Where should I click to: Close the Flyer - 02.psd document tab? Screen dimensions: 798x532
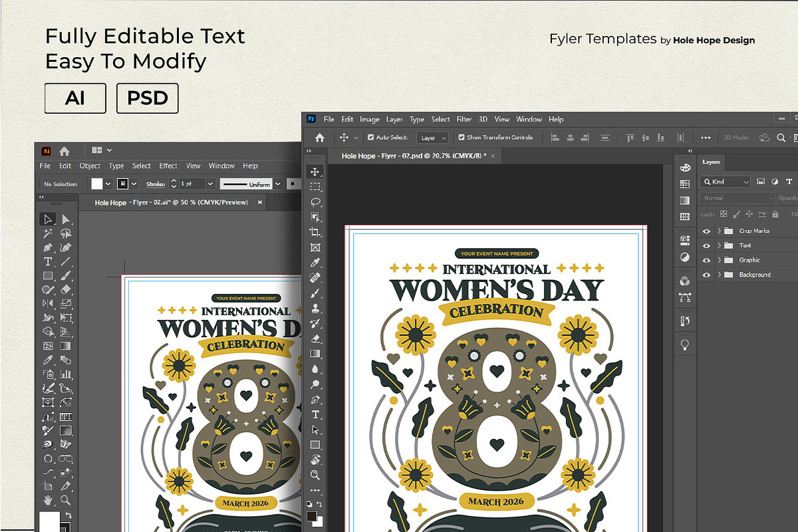pos(493,155)
